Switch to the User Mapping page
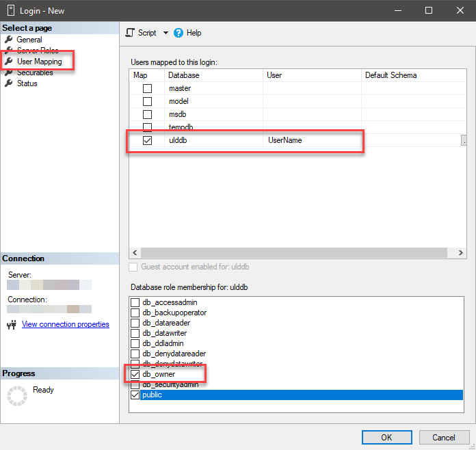476x450 pixels. (x=40, y=62)
